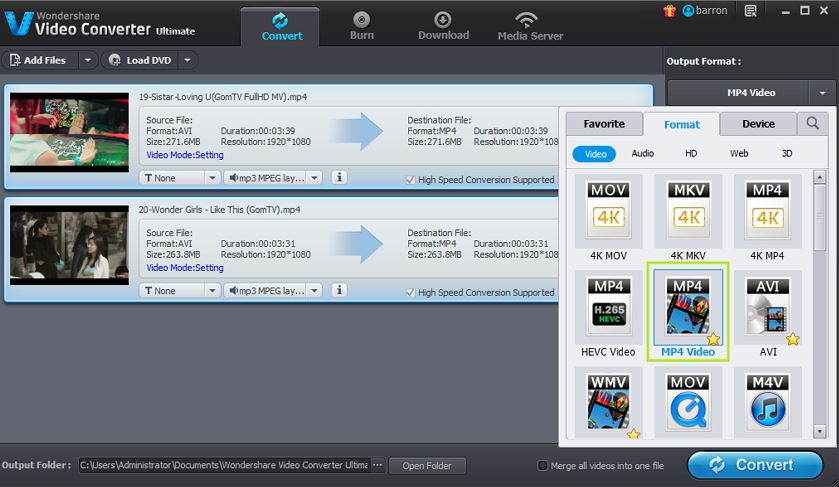The image size is (839, 487).
Task: Open the Burn section
Action: [x=362, y=26]
